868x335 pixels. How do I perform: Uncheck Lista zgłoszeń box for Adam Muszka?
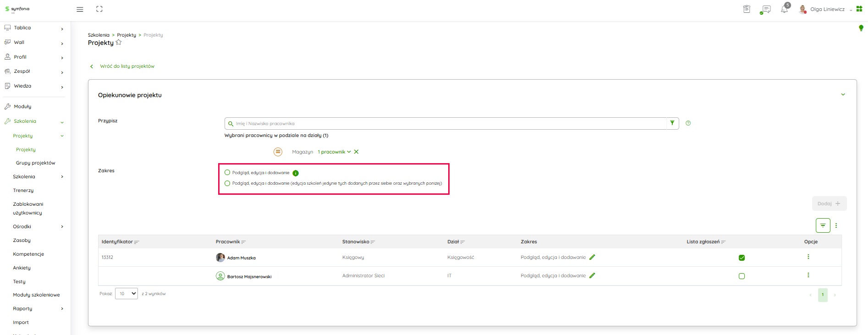pos(742,258)
